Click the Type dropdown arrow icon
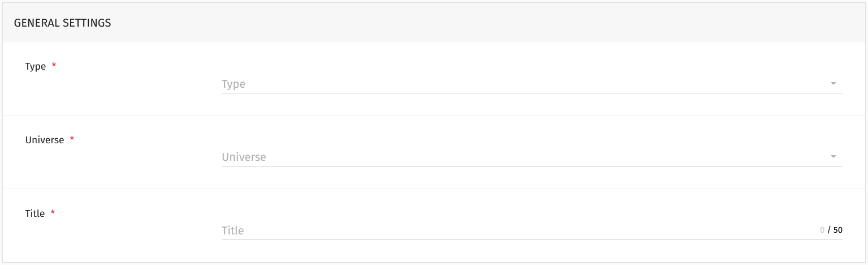Screen dimensions: 868x265 point(833,84)
